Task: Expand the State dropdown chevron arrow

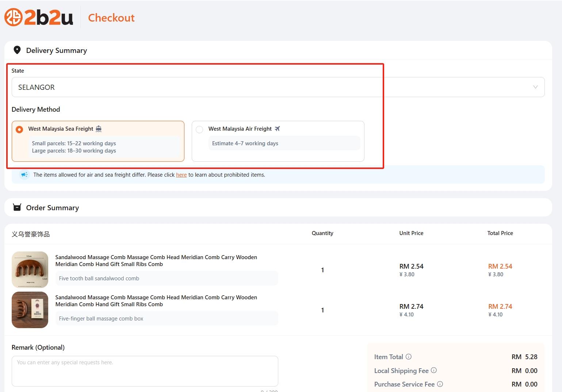Action: point(535,87)
